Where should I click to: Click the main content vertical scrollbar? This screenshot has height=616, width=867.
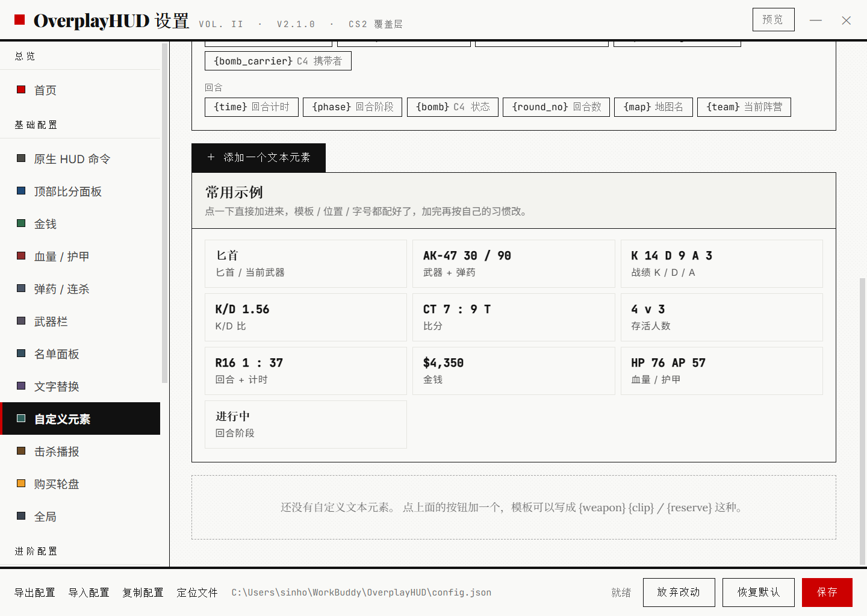point(863,421)
